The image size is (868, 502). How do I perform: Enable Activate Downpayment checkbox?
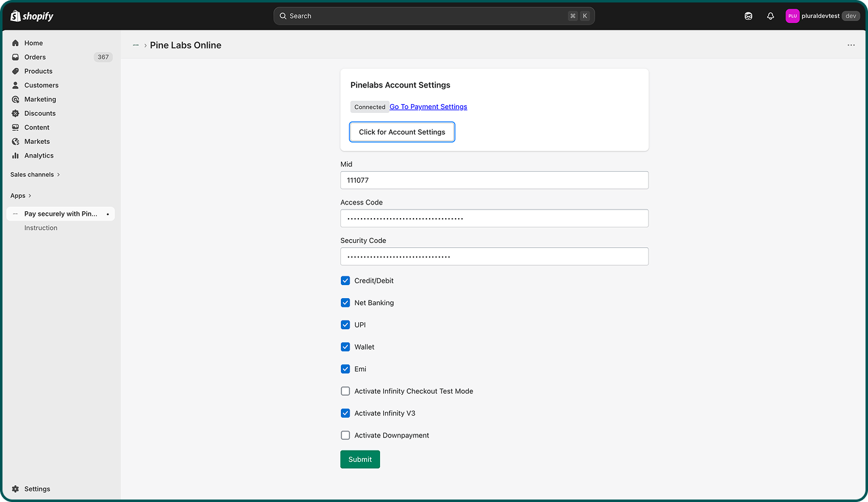pyautogui.click(x=345, y=436)
